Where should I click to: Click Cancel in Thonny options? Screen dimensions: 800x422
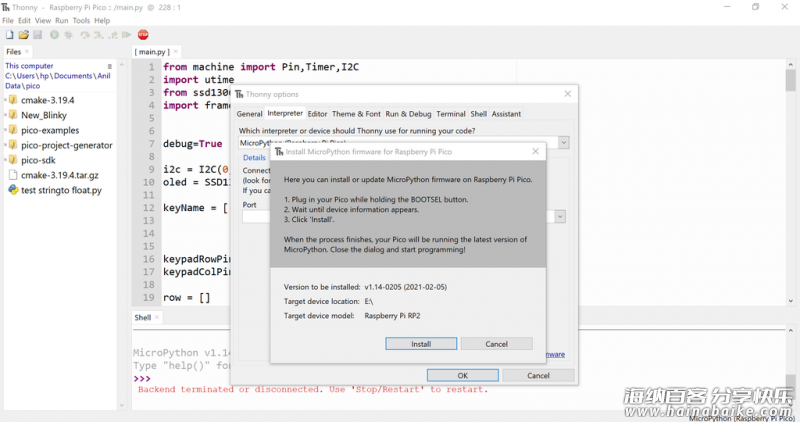538,376
